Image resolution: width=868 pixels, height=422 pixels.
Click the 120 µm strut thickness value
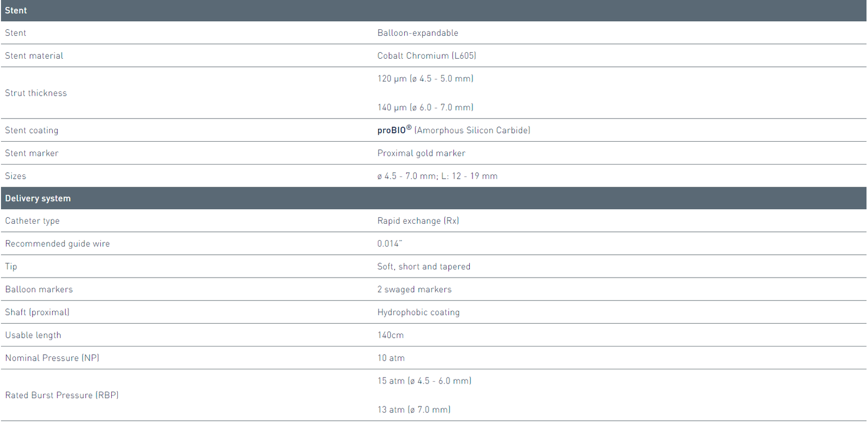425,79
